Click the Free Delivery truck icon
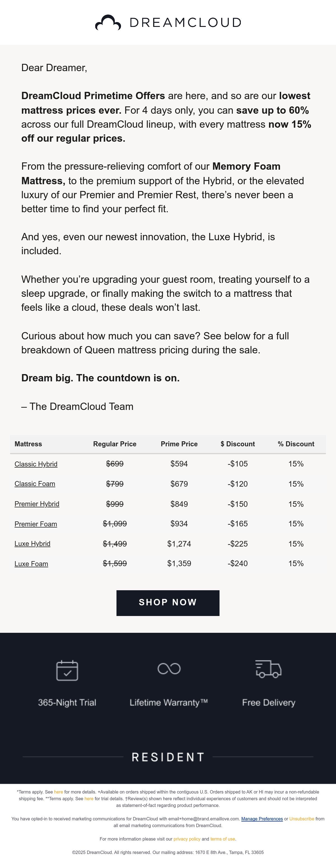The image size is (336, 868). click(268, 669)
